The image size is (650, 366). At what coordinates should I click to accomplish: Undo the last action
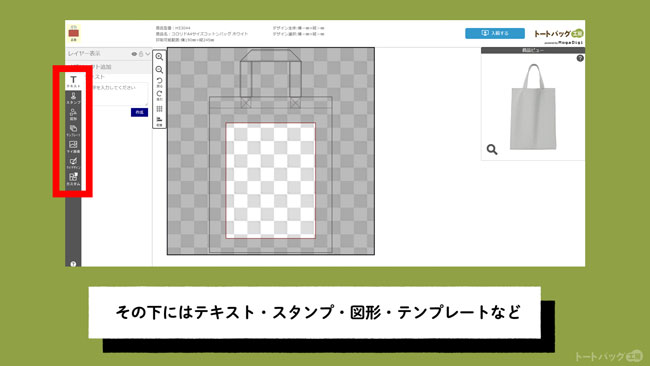click(159, 82)
